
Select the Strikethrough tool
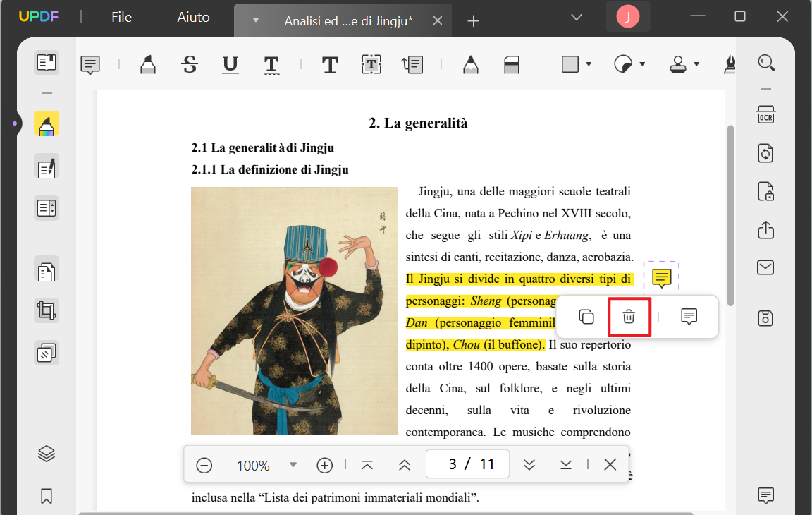190,65
